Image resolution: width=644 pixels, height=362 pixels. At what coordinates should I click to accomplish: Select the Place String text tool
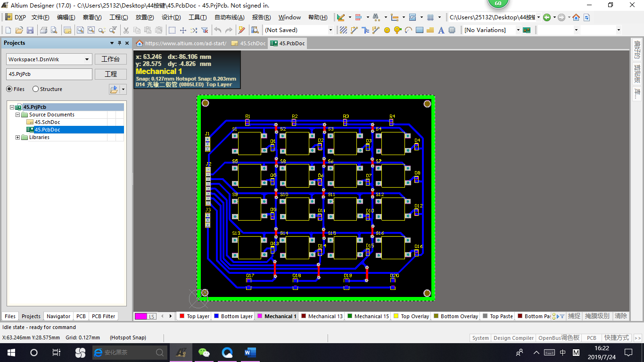point(441,30)
